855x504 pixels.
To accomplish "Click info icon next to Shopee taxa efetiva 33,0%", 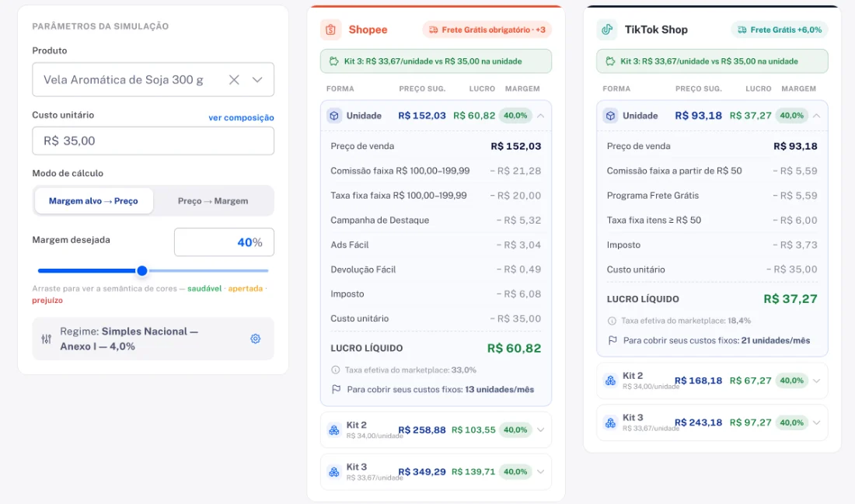I will [335, 370].
